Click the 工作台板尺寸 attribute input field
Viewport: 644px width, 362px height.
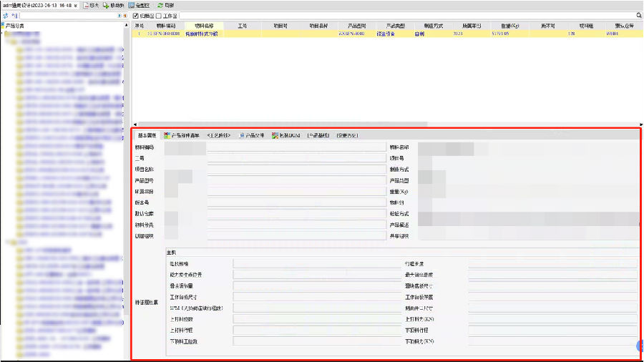(317, 297)
